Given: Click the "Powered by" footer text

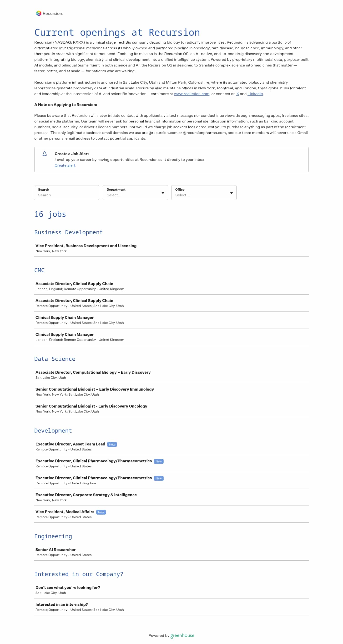Looking at the screenshot, I should point(159,635).
